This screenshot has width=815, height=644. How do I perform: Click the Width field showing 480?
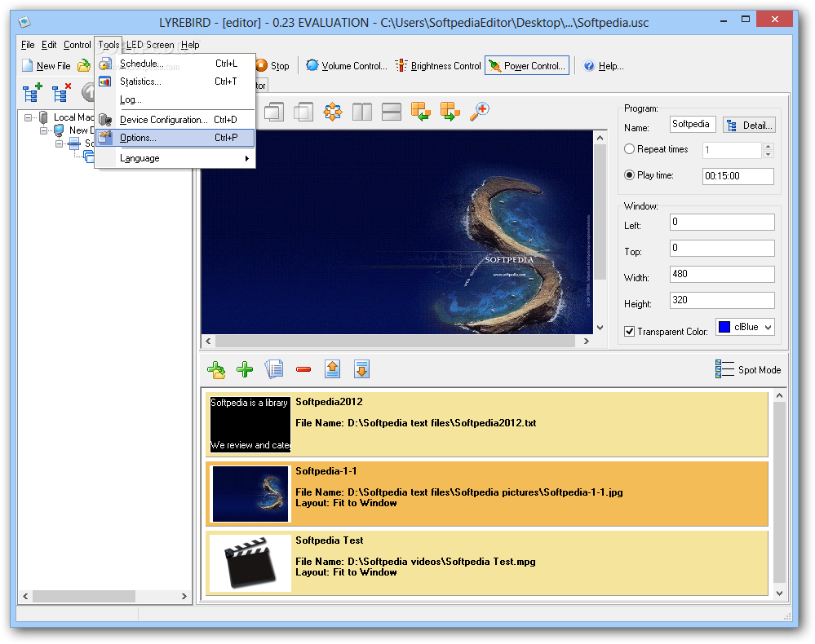(x=722, y=274)
